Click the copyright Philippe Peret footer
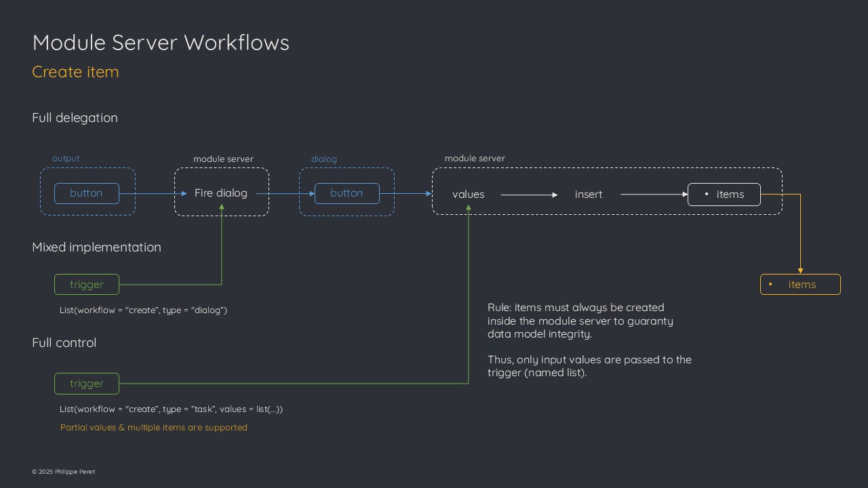 click(63, 472)
